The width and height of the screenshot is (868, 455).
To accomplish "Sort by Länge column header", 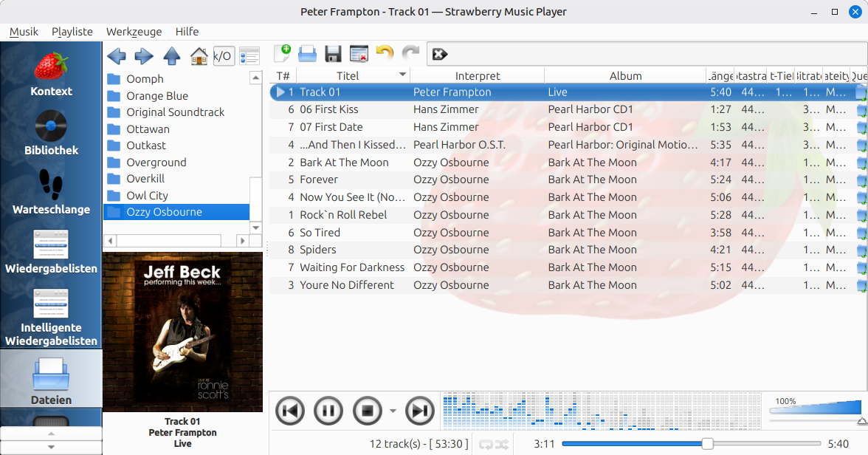I will [720, 76].
